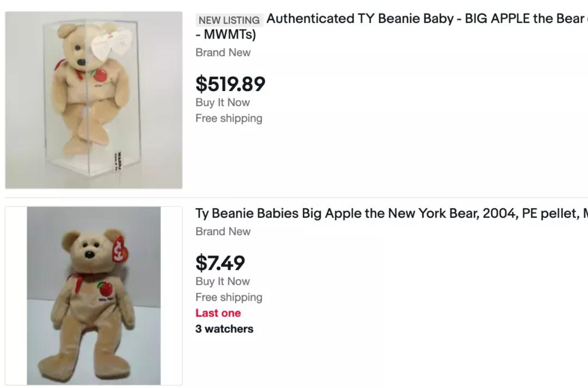This screenshot has height=388, width=588.
Task: Click the red Ty heart tag on bear's ear
Action: [117, 248]
